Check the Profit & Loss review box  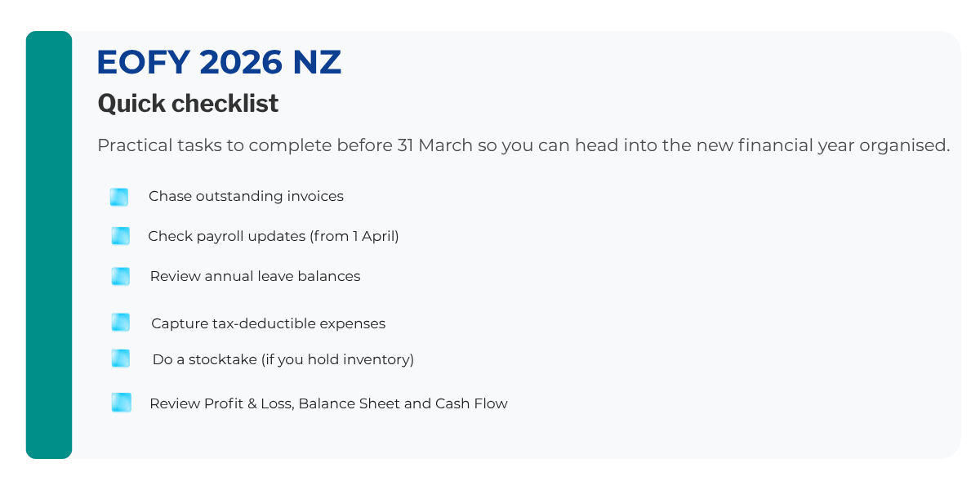[x=122, y=403]
